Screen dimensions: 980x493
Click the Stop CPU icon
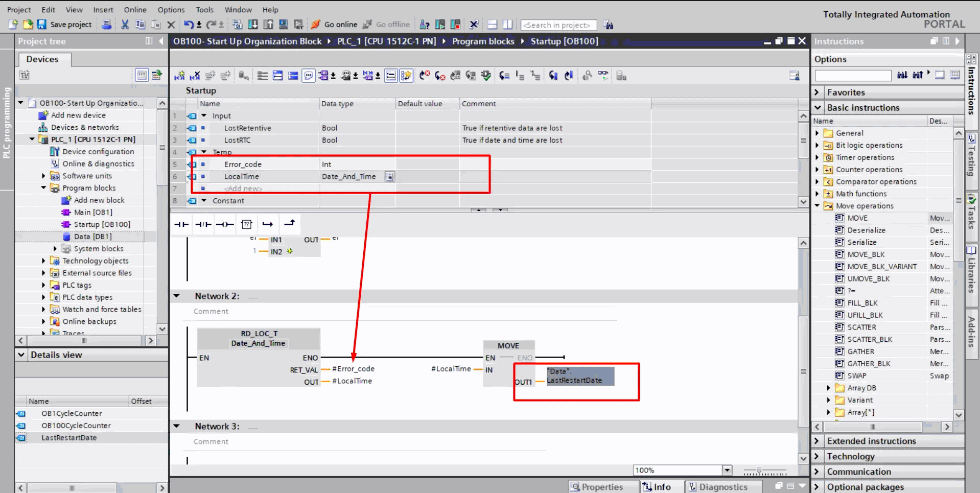(455, 25)
